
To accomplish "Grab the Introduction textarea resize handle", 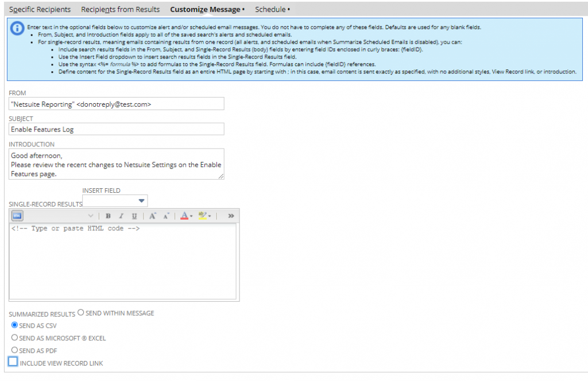I will point(221,176).
